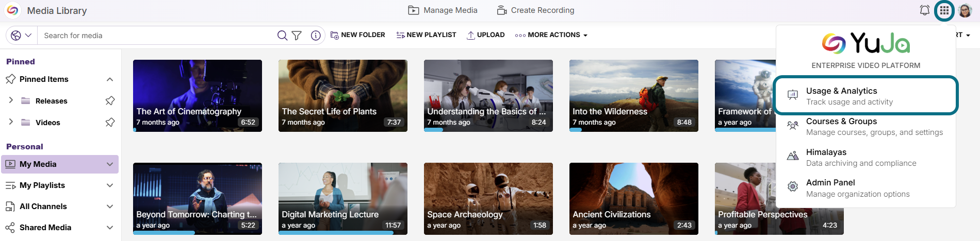Open the user profile avatar
The width and height of the screenshot is (980, 241).
(x=965, y=10)
